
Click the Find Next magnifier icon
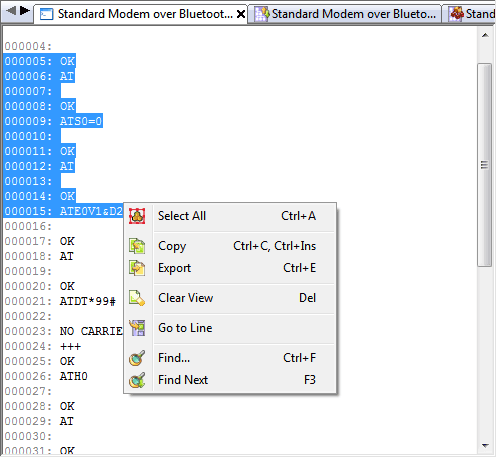137,380
